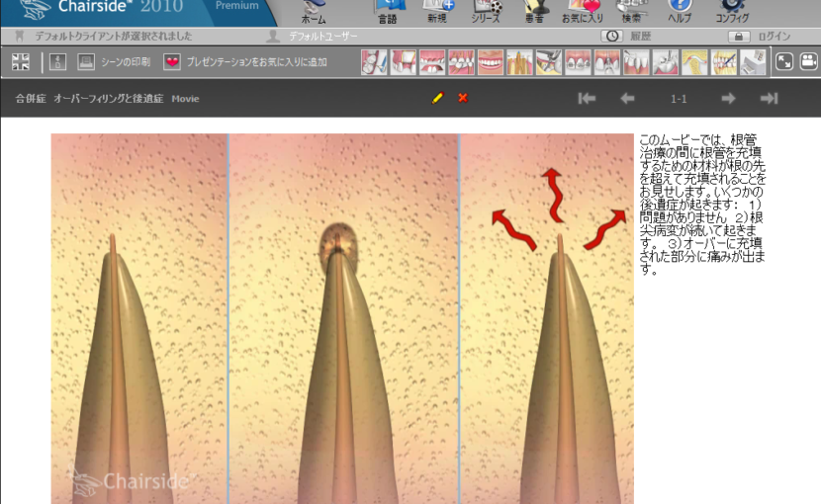Go to next slide arrow

tap(728, 99)
